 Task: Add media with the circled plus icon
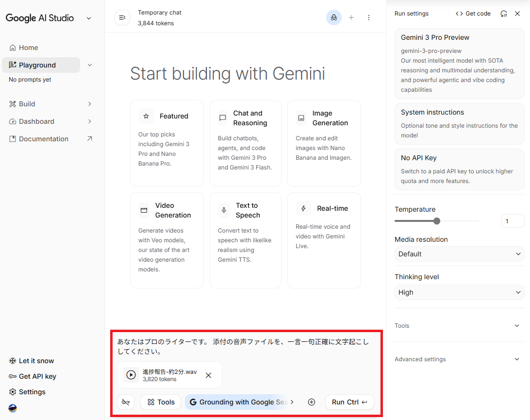coord(311,402)
